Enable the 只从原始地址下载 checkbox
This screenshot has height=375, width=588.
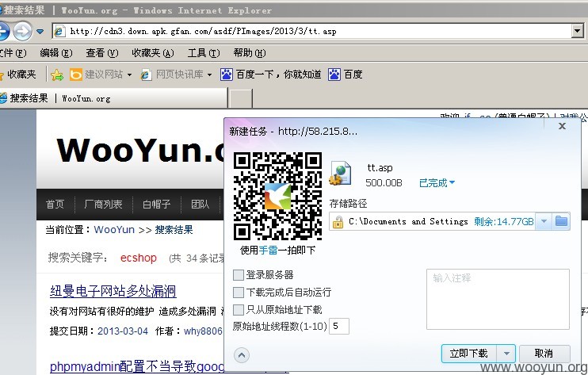pos(238,310)
